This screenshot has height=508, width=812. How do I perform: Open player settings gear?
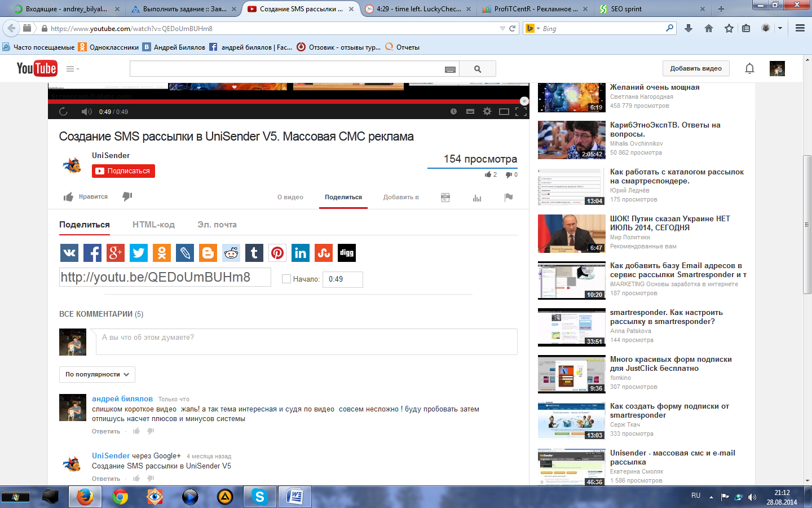pyautogui.click(x=487, y=112)
